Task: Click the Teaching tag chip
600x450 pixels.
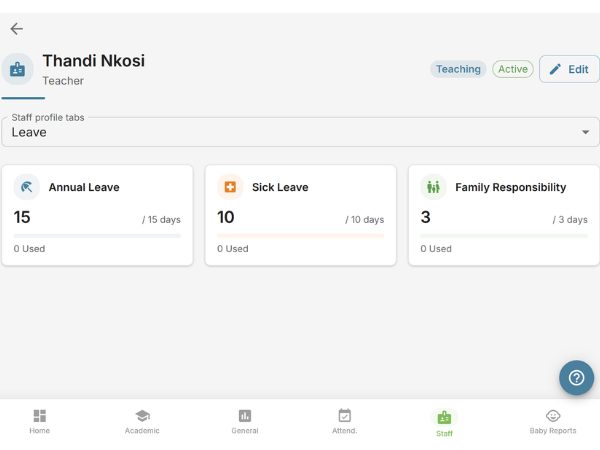Action: (x=458, y=69)
